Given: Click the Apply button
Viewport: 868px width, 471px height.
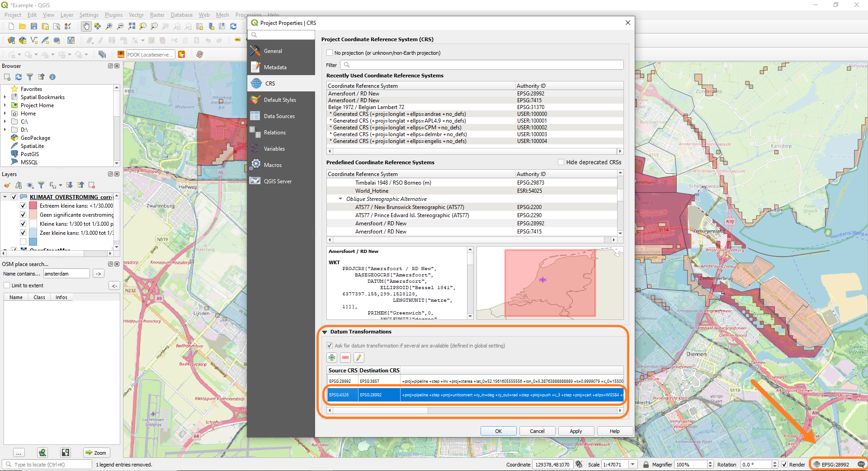Looking at the screenshot, I should pyautogui.click(x=576, y=431).
